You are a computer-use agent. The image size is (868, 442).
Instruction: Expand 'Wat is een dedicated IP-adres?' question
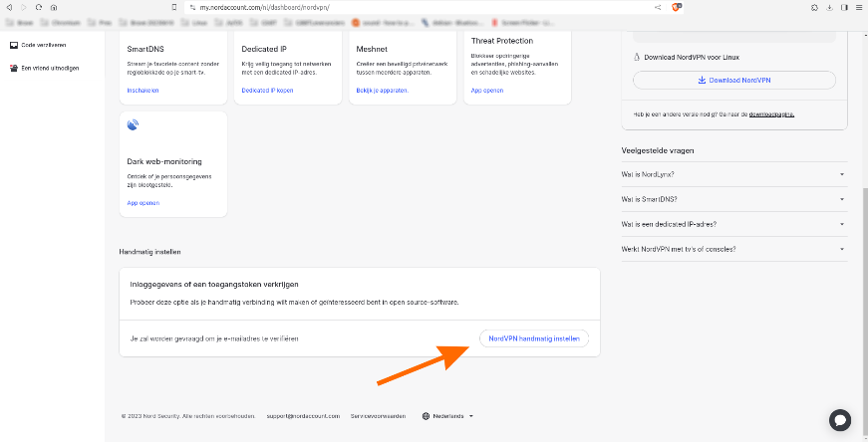pos(733,224)
